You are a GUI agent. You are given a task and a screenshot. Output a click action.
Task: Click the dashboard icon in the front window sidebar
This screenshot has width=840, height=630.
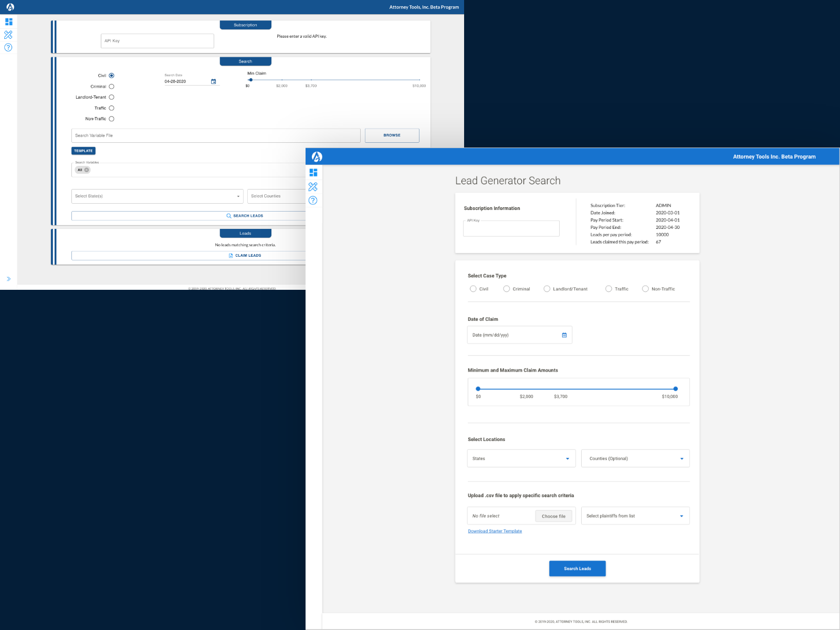click(313, 173)
